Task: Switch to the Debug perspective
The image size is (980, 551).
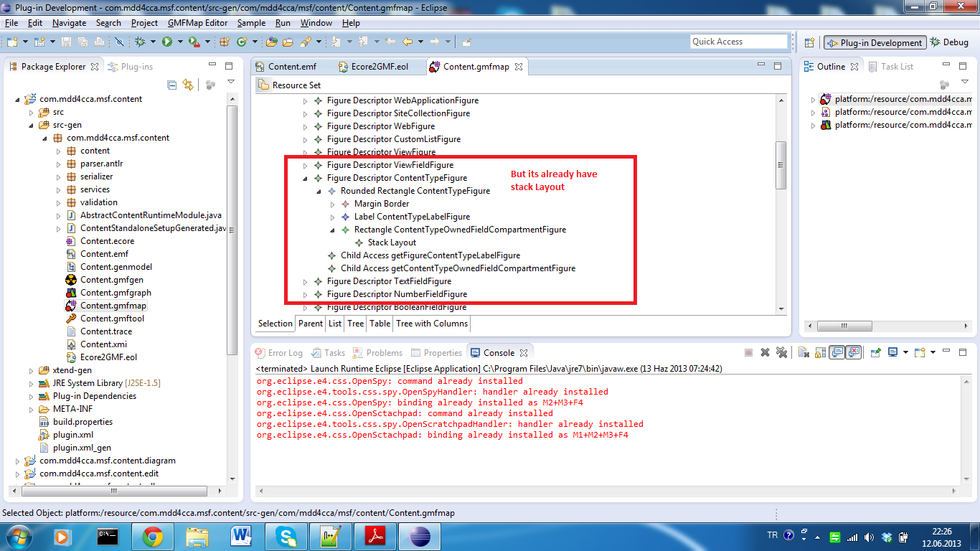Action: pyautogui.click(x=949, y=42)
